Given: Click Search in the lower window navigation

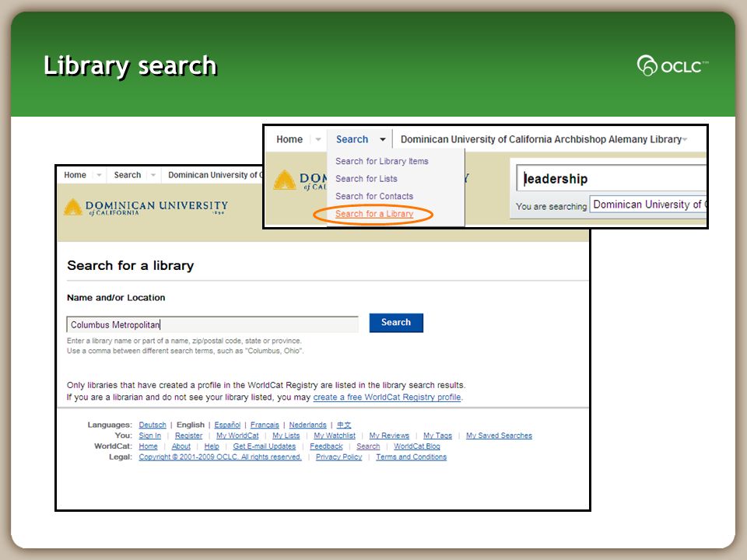Looking at the screenshot, I should pos(127,175).
